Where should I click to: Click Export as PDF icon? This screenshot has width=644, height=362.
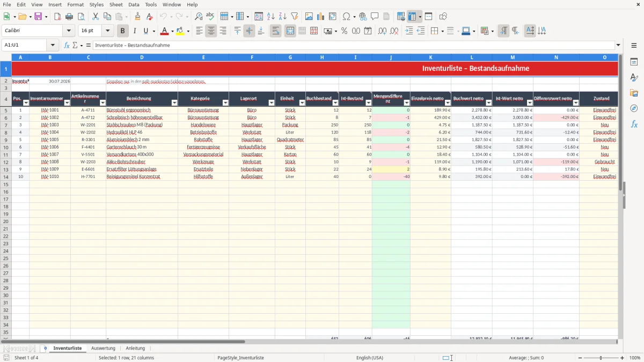[57, 17]
